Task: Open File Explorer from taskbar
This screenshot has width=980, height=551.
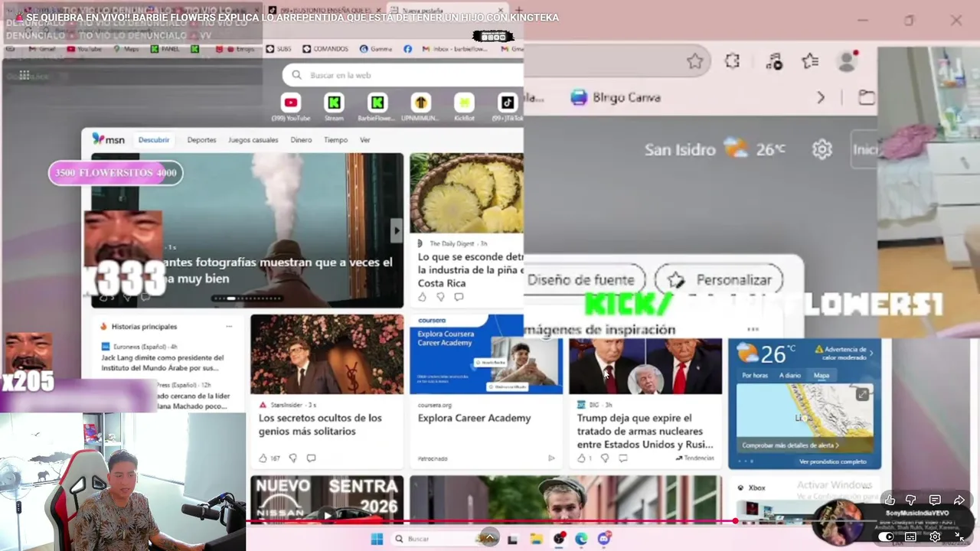Action: [x=536, y=539]
